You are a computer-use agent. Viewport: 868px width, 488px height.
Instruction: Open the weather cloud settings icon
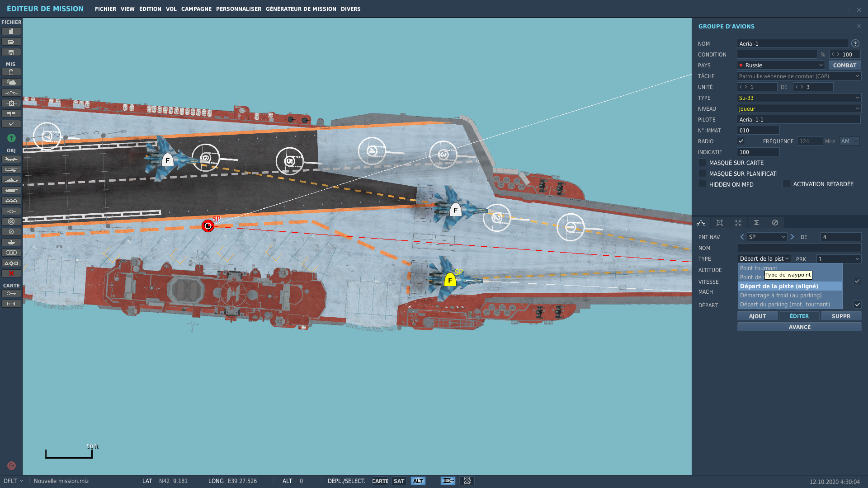11,82
